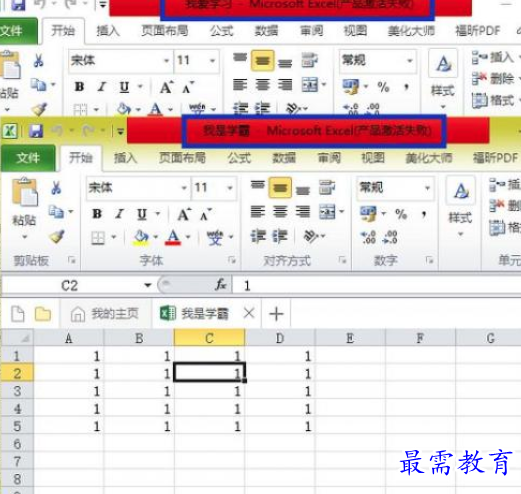Switch to 插入 tab in front window
Image resolution: width=521 pixels, height=494 pixels.
click(125, 158)
